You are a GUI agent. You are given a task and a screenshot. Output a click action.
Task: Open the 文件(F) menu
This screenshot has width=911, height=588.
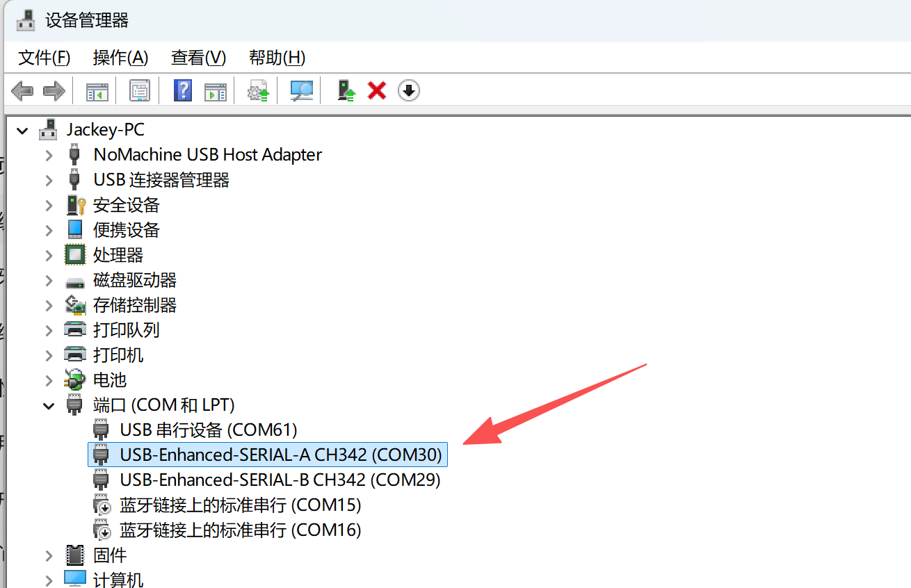(x=45, y=57)
